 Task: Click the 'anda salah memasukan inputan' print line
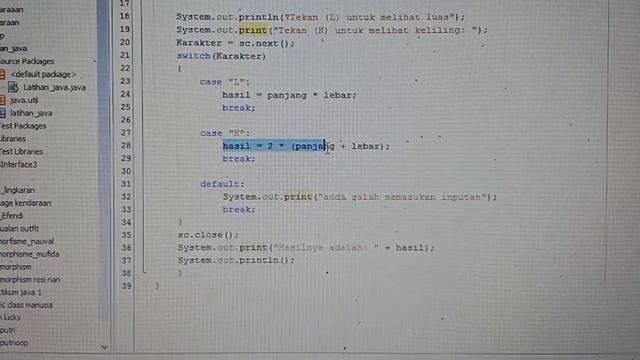point(360,197)
